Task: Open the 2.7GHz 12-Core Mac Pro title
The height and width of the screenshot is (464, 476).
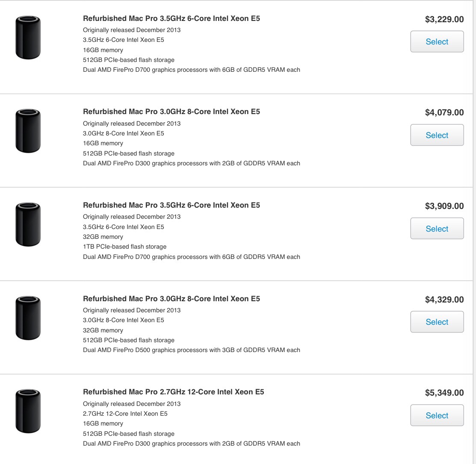Action: pos(173,392)
